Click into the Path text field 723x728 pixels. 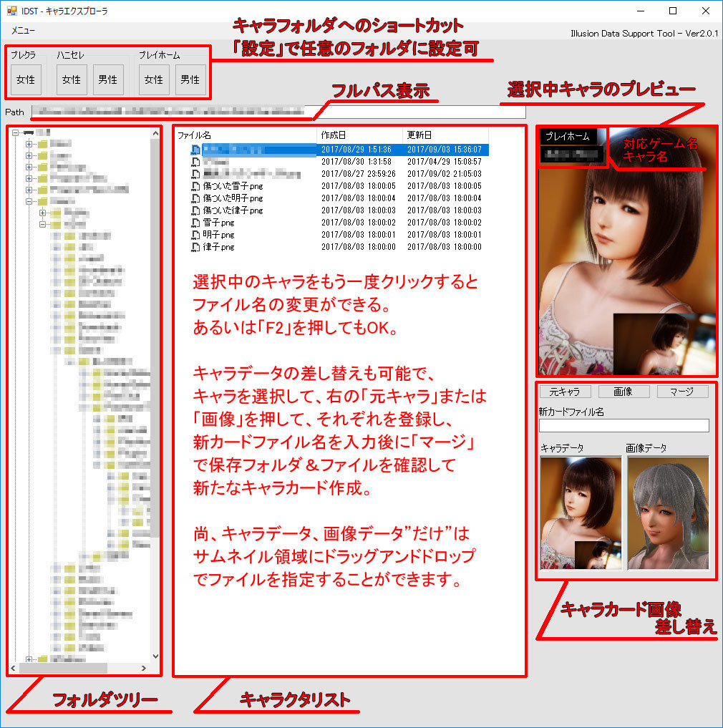tap(278, 112)
